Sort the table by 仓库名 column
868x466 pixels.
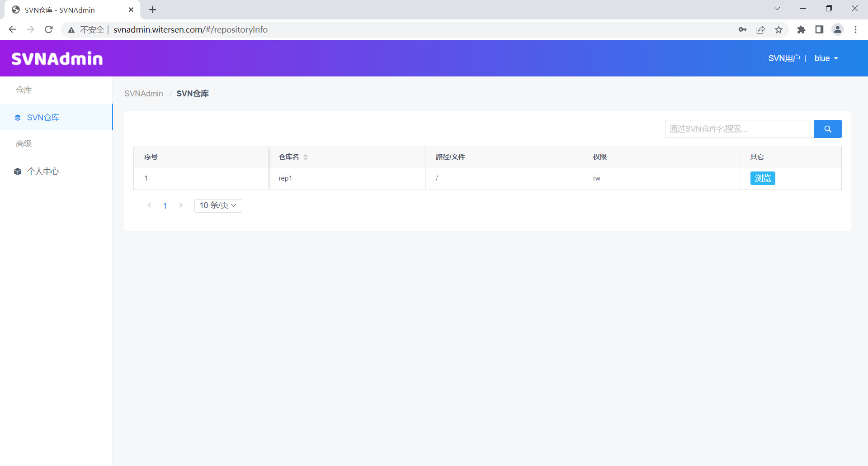point(306,157)
